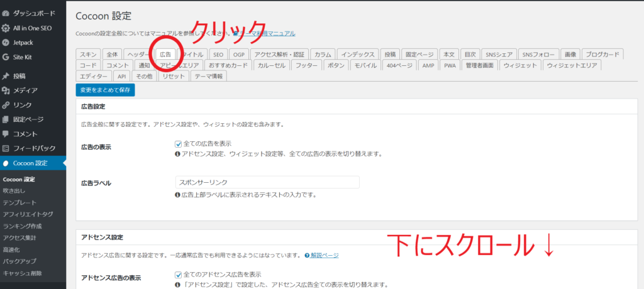Image resolution: width=644 pixels, height=289 pixels.
Task: Click the 固定ページ pages icon
Action: click(5, 119)
